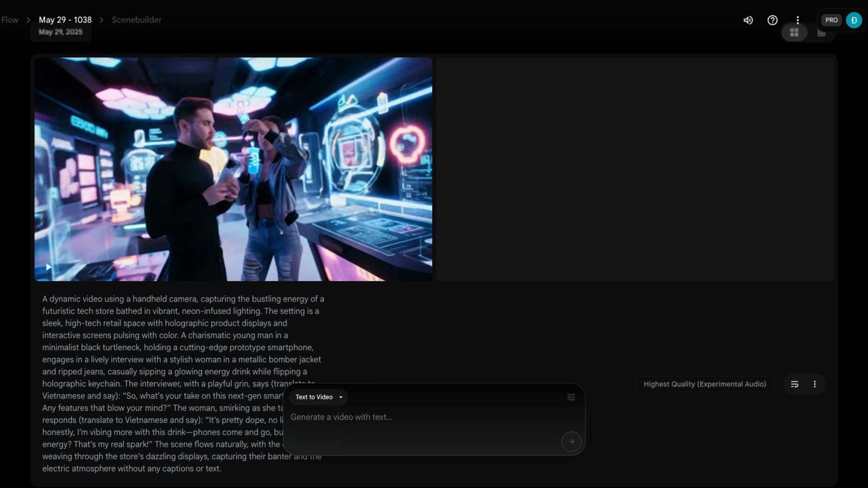Screen dimensions: 868x488
Task: Select the empty video placeholder panel
Action: coord(635,169)
